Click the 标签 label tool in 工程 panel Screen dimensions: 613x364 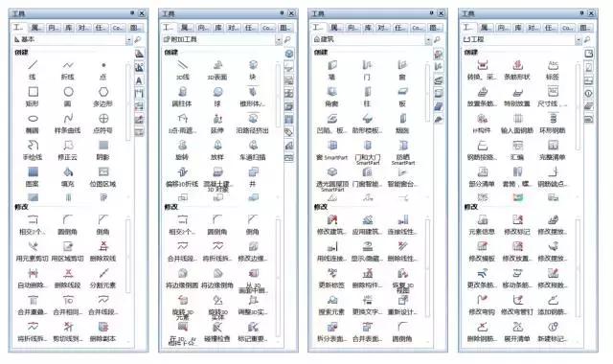pos(553,70)
